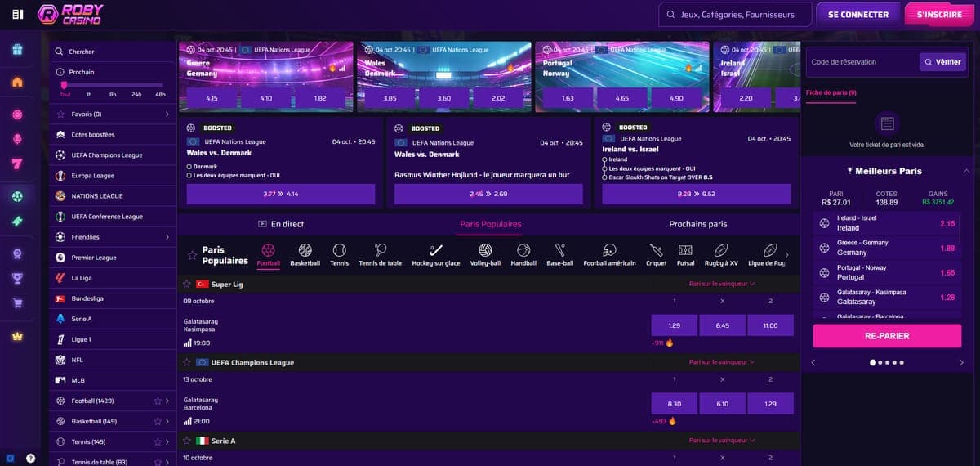Click the Jeux, Catégories, Fournisseurs search field
The image size is (980, 466).
click(736, 15)
